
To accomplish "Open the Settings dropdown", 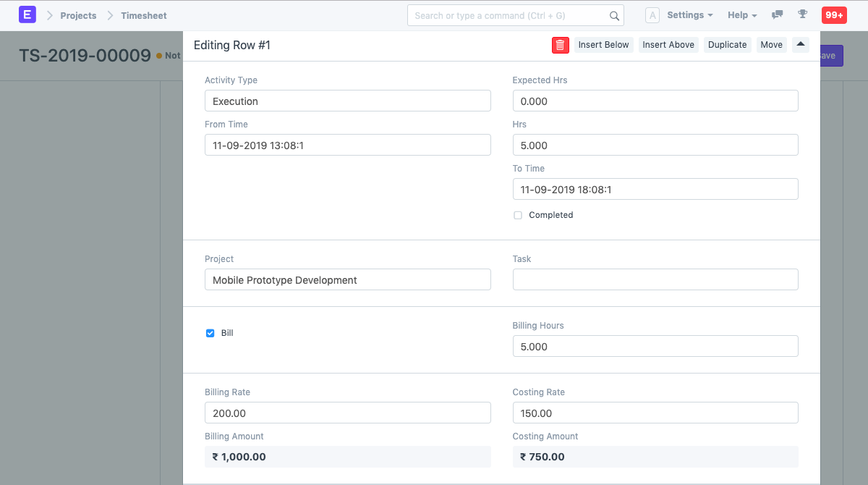I will point(685,14).
